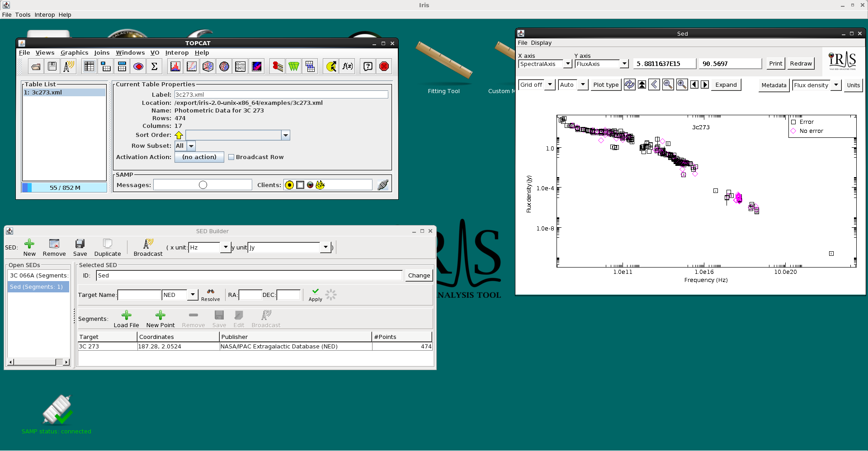Select 3C 066A in Open SEDs list

(x=38, y=275)
